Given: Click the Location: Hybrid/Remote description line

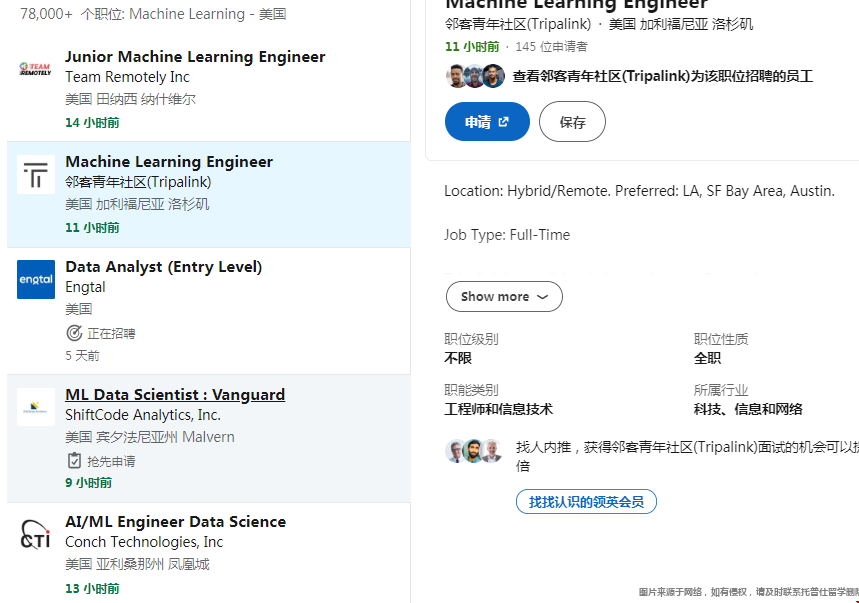Looking at the screenshot, I should tap(639, 191).
